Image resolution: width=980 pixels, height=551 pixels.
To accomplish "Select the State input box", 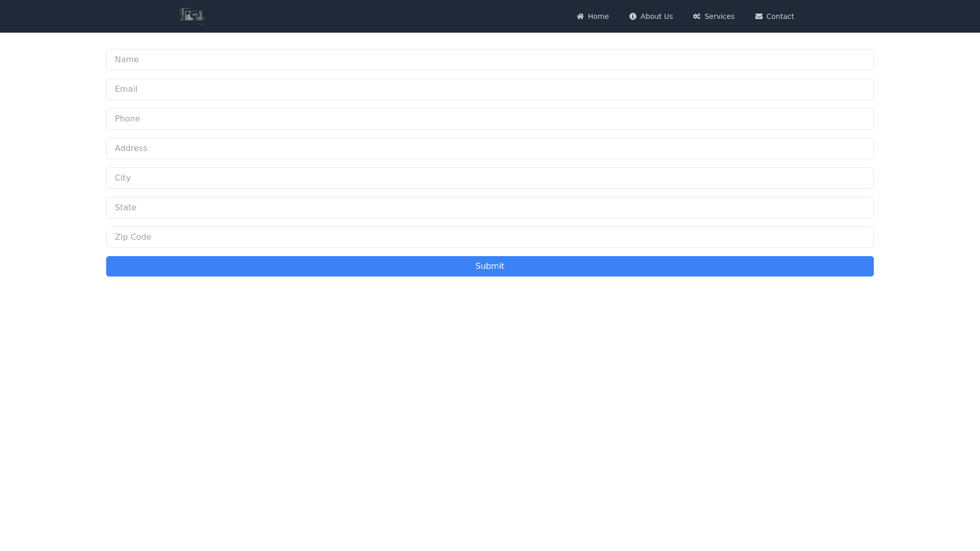I will (x=490, y=208).
